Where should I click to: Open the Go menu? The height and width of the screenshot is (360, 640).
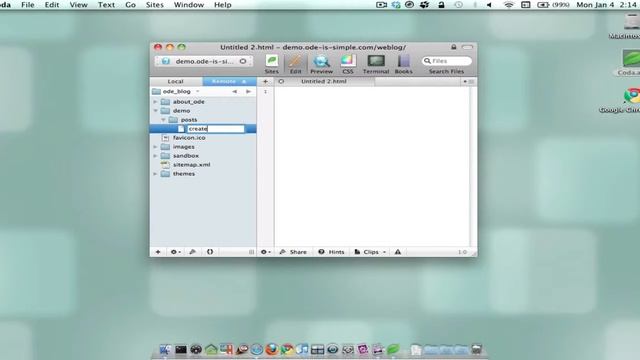coord(130,5)
